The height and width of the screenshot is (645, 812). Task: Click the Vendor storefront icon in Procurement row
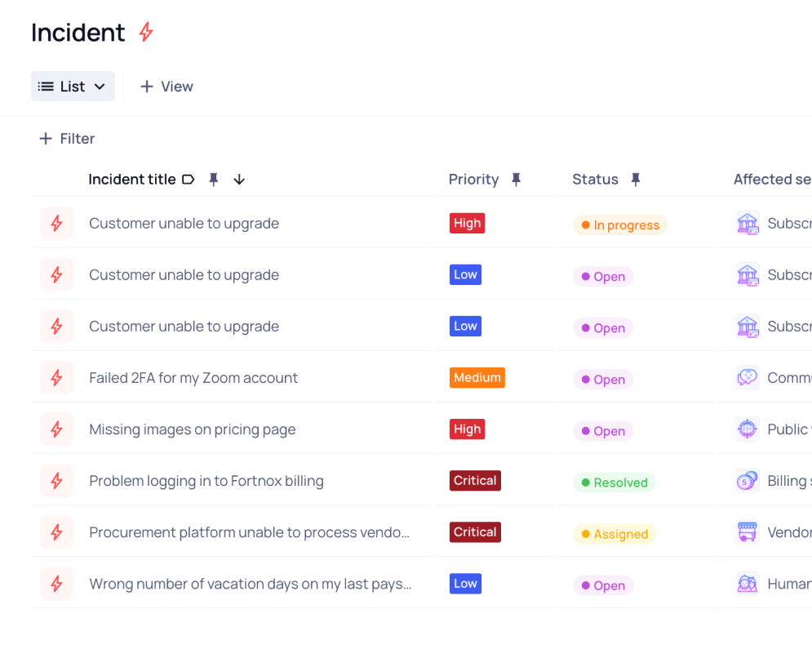click(748, 532)
